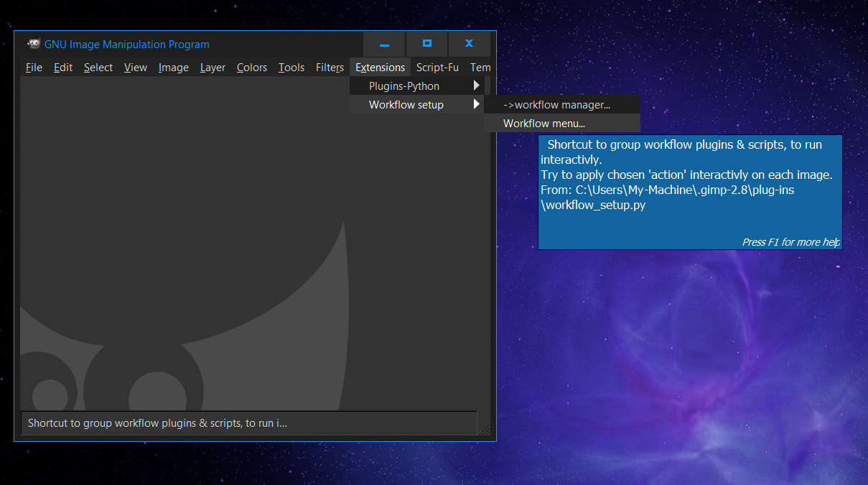This screenshot has height=485, width=868.
Task: Open the Layer menu
Action: point(213,68)
